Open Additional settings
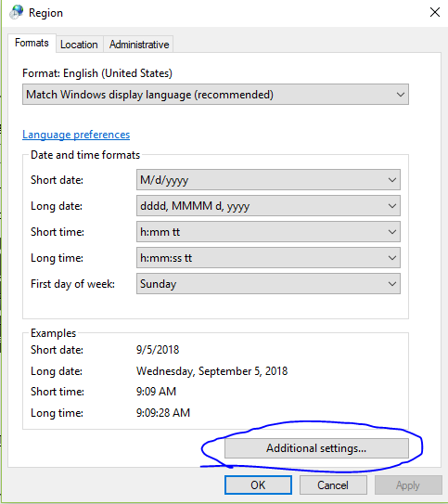This screenshot has height=504, width=448. (316, 448)
